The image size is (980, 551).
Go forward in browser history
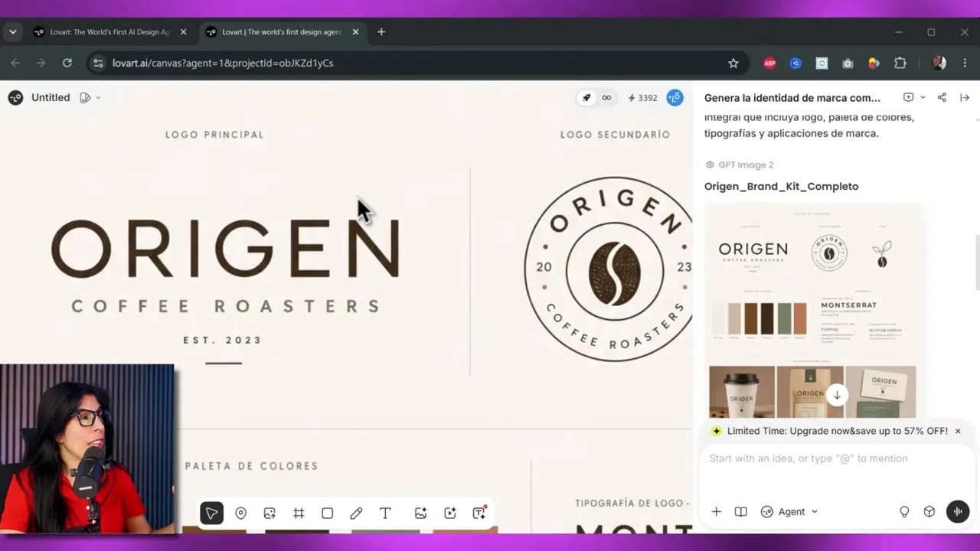(41, 63)
